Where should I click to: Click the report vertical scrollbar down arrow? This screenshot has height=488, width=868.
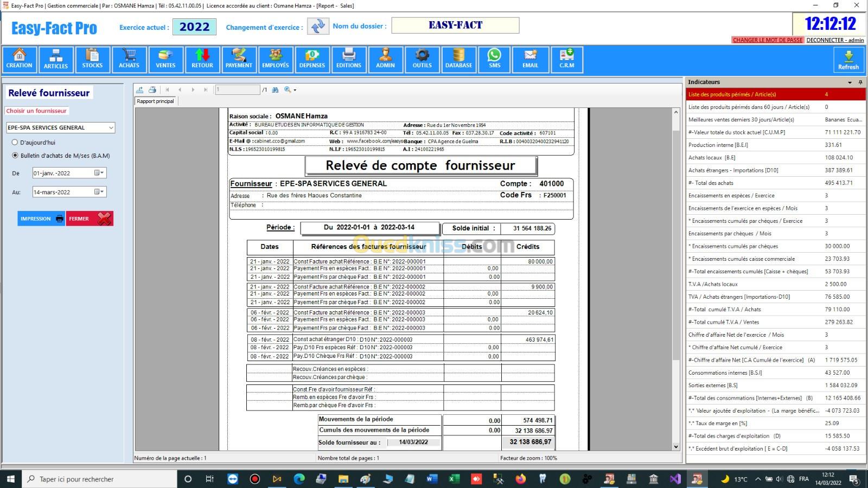[676, 447]
